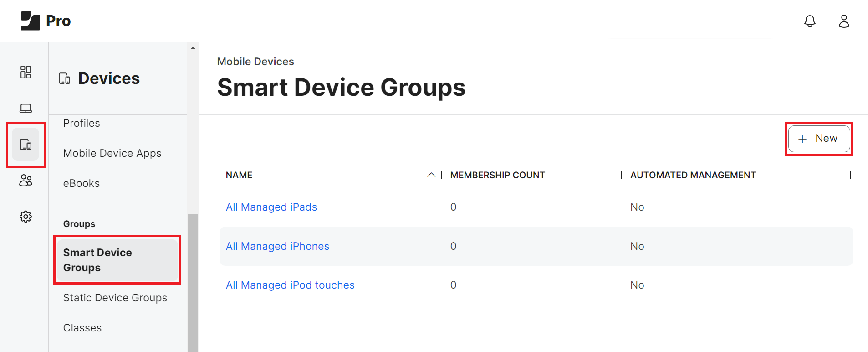Open the Computers laptop icon
Screen dimensions: 868x352
tap(26, 108)
